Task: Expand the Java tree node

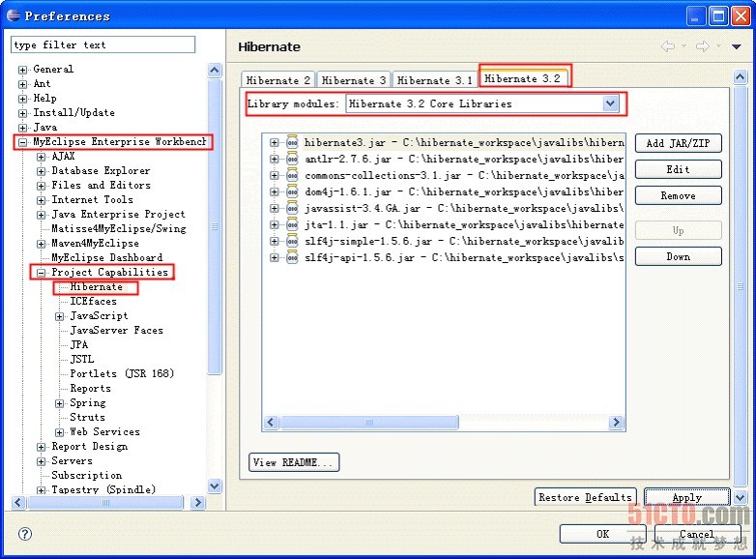Action: tap(22, 128)
